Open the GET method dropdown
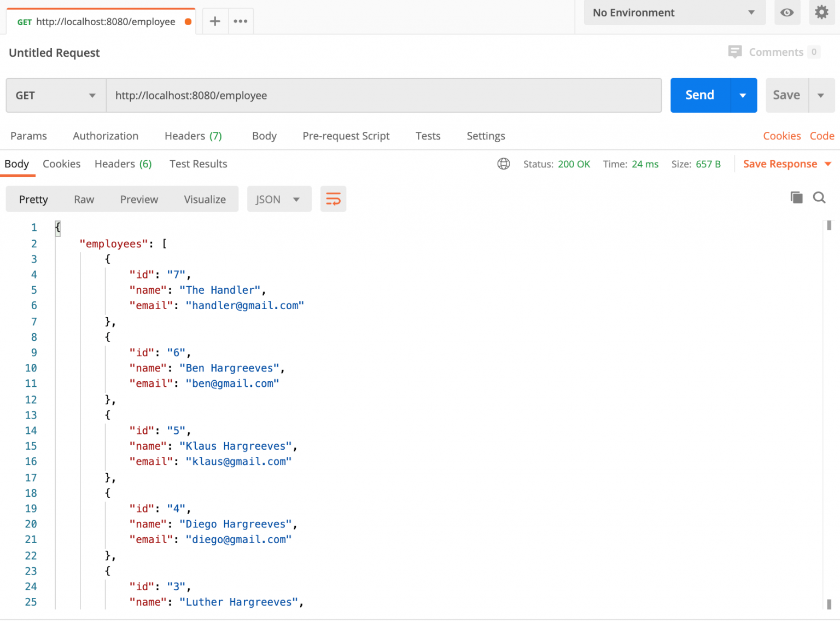 tap(56, 95)
